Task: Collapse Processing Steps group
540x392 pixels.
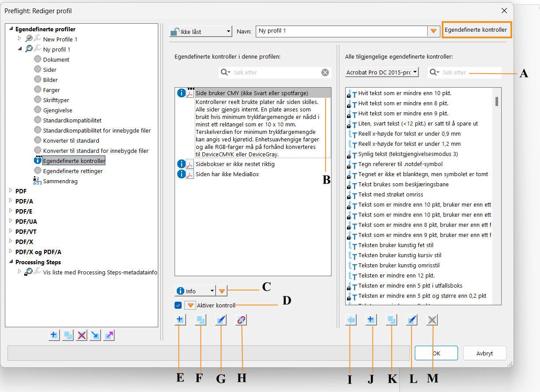Action: [11, 262]
